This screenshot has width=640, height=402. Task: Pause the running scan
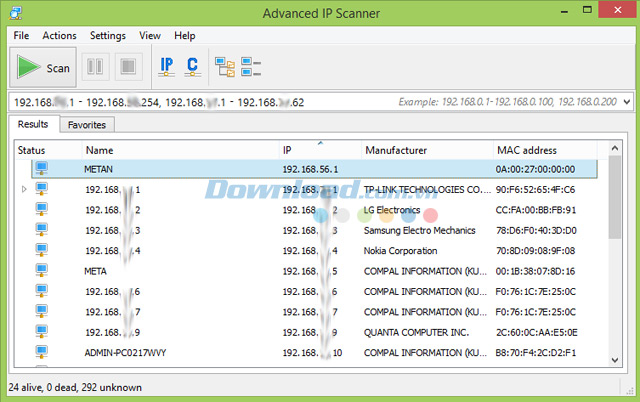(x=95, y=67)
